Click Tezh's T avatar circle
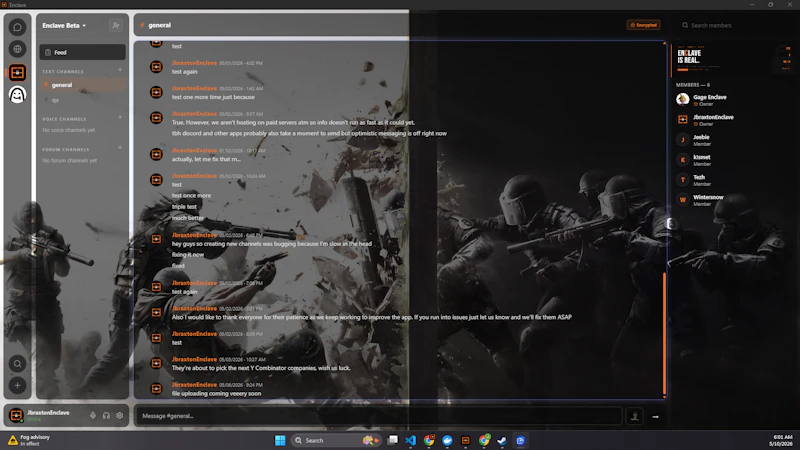The height and width of the screenshot is (450, 800). coord(683,180)
